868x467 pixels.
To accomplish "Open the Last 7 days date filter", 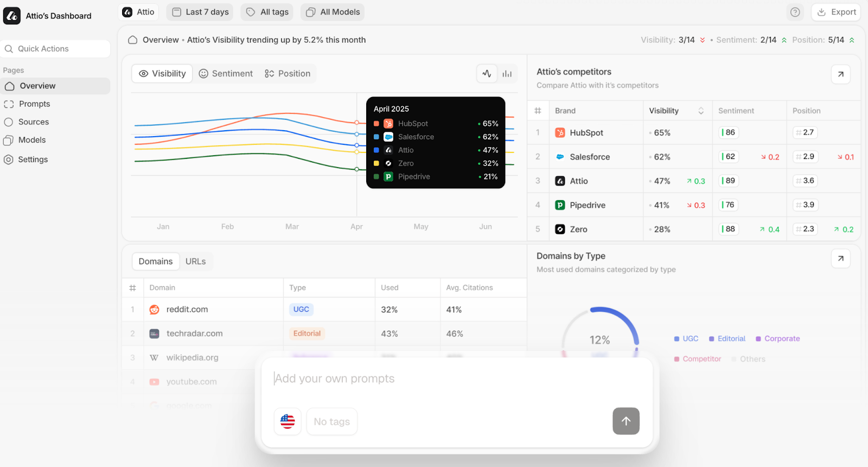I will pos(200,12).
